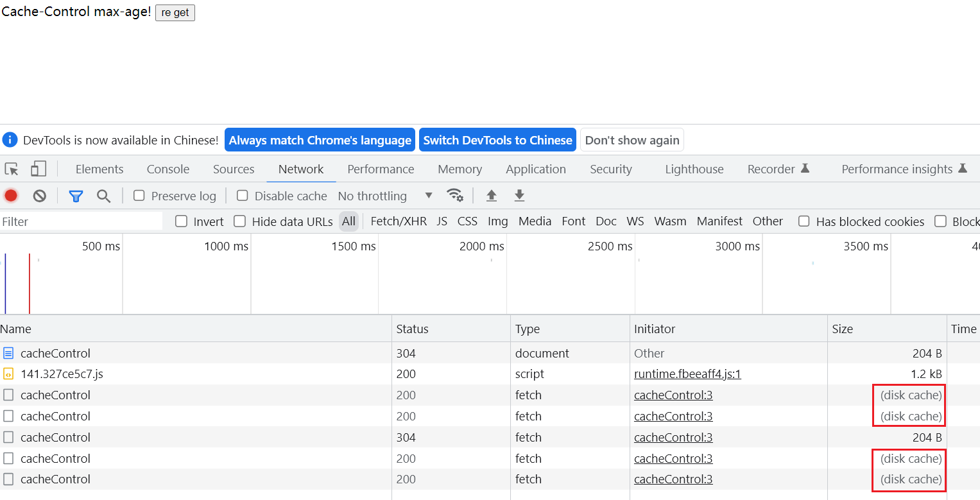Select the cacheControl document request row

tap(490, 353)
